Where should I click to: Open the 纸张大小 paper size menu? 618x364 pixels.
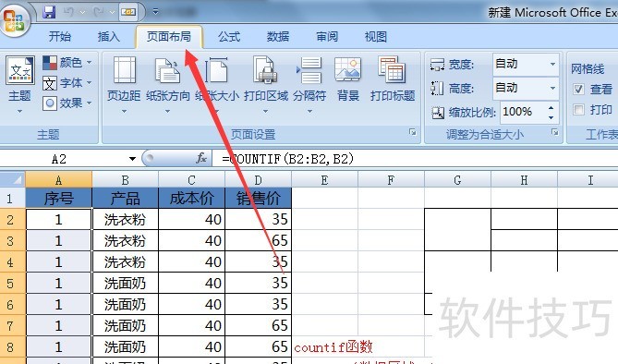point(217,84)
